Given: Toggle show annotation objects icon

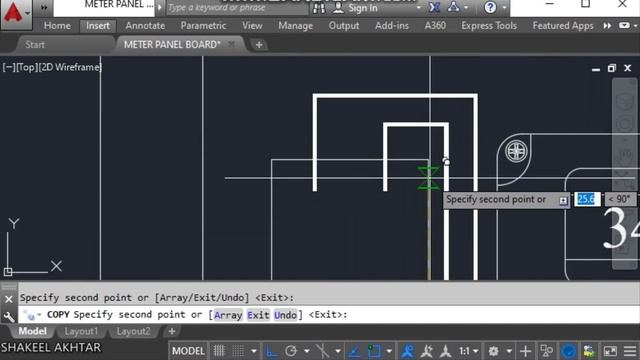Looking at the screenshot, I should pos(407,351).
